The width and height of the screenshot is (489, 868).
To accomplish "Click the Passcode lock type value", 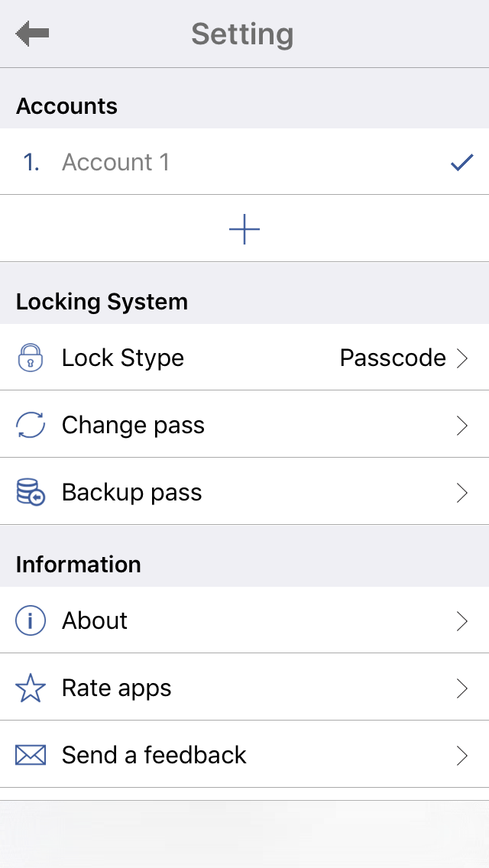I will pyautogui.click(x=393, y=358).
